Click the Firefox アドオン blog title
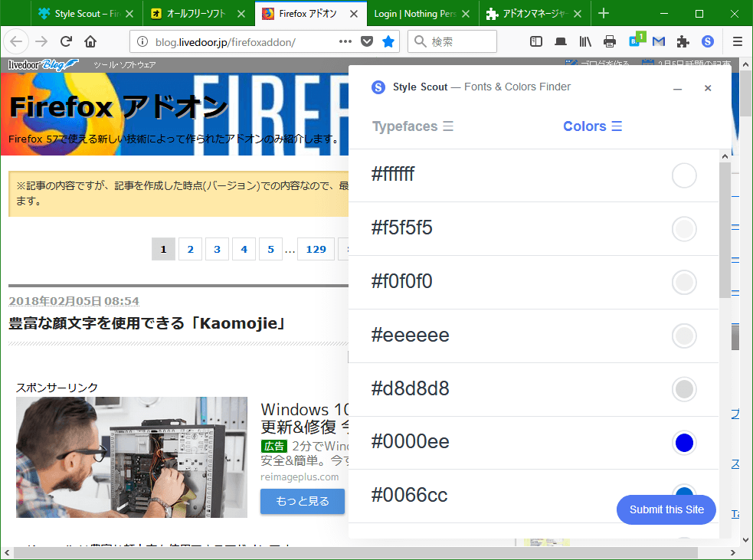 (x=119, y=106)
